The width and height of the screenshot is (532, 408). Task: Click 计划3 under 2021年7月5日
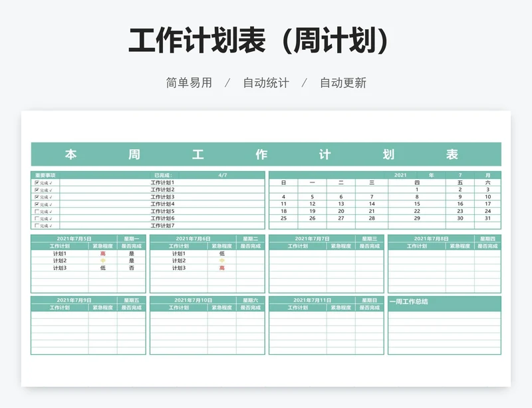coord(60,268)
